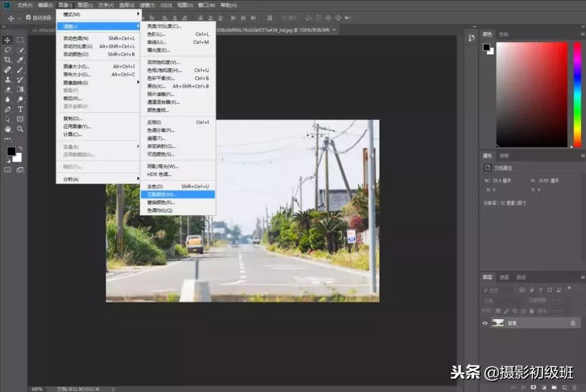Viewport: 586px width, 392px height.
Task: Create new layer in Layers panel
Action: pos(564,388)
